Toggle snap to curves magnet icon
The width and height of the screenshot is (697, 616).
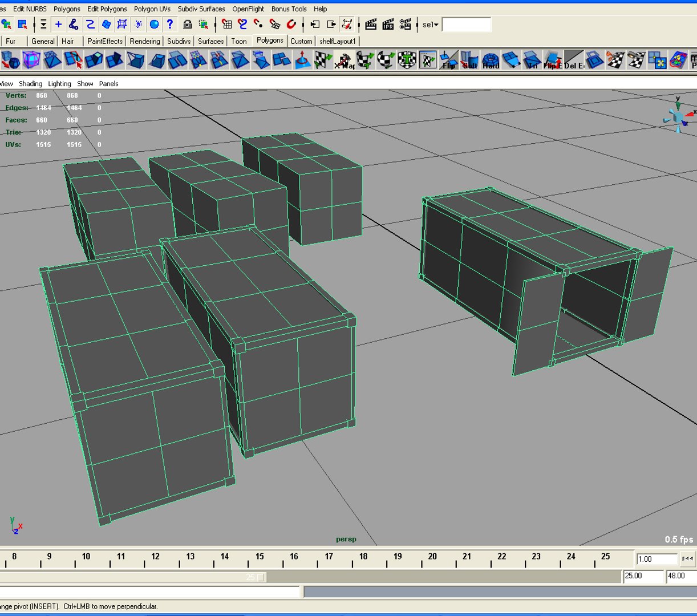pos(242,24)
